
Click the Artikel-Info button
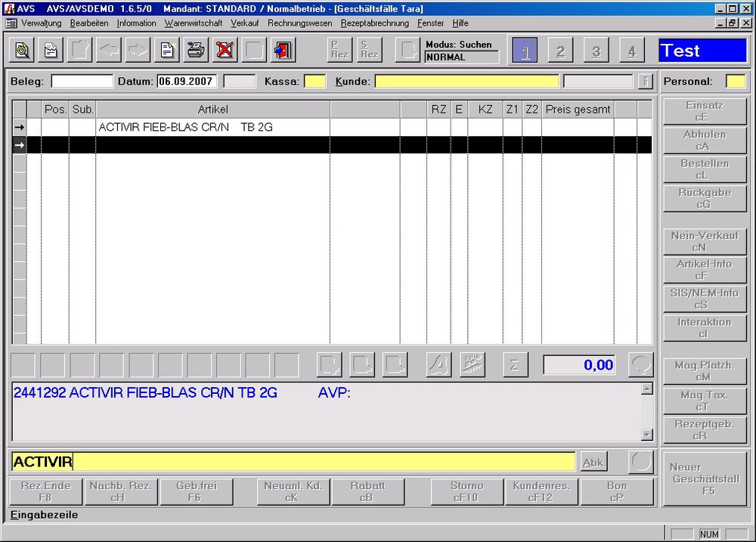pos(705,270)
